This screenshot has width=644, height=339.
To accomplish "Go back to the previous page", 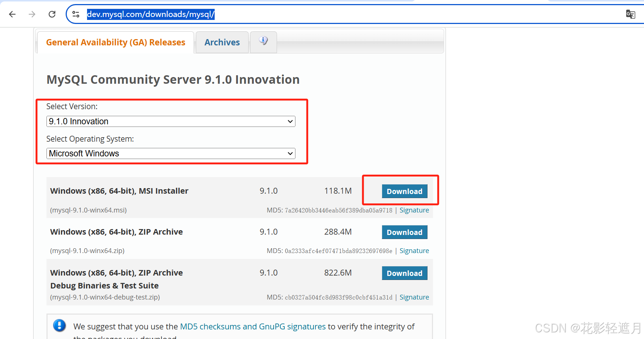I will 12,14.
